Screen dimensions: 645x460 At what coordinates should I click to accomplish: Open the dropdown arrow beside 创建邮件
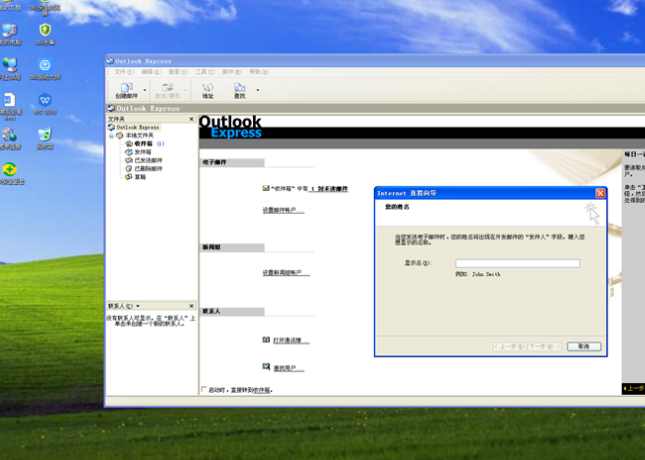point(145,90)
